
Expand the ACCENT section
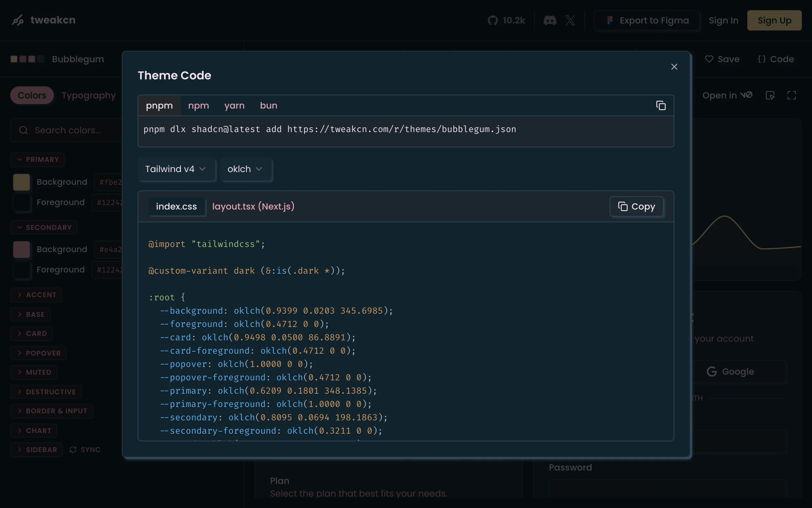[36, 295]
